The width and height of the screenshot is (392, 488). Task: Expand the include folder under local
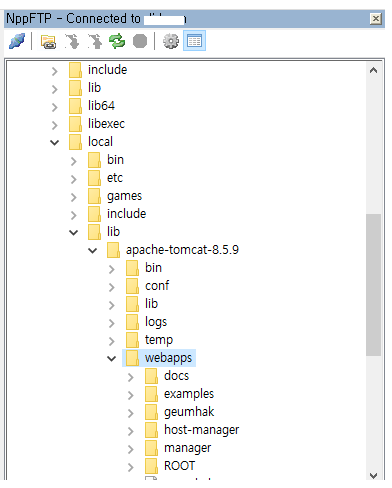74,215
